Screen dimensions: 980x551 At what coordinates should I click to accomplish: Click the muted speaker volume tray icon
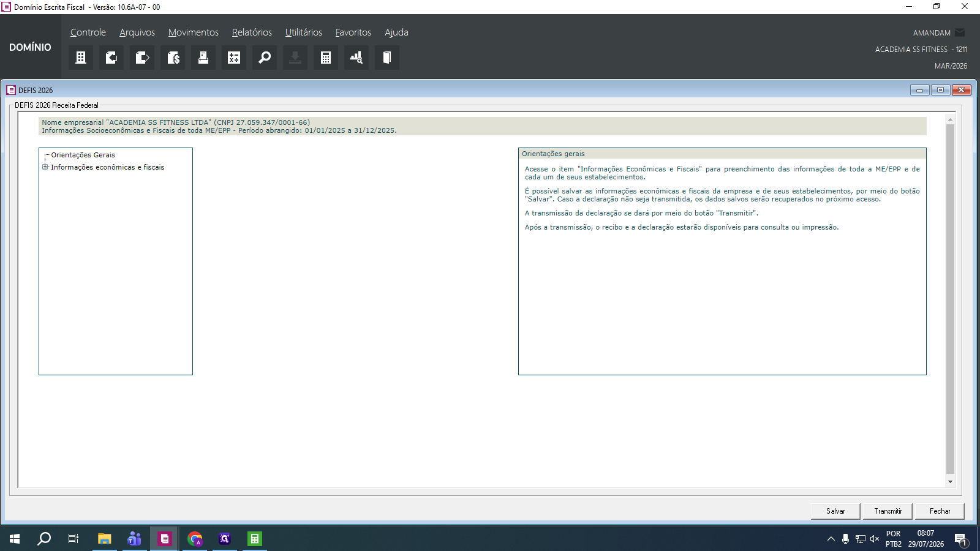pyautogui.click(x=875, y=539)
